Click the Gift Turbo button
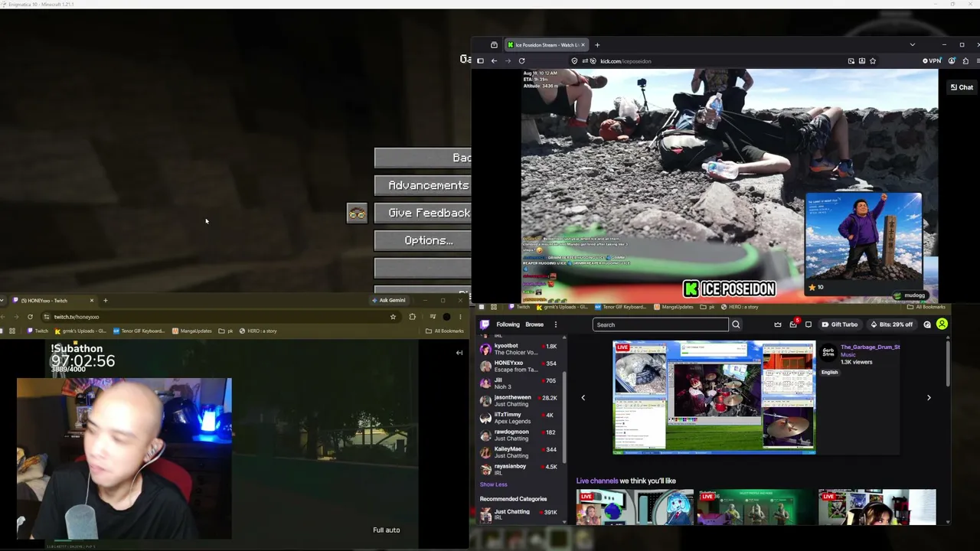980x551 pixels. click(840, 324)
